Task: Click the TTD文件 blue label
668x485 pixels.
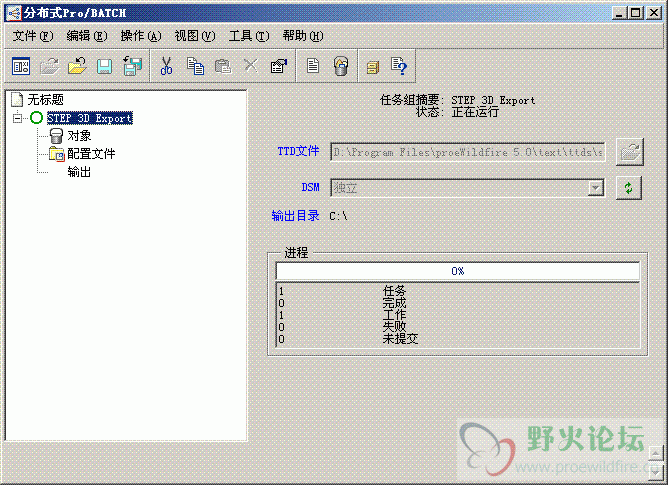Action: [x=298, y=151]
